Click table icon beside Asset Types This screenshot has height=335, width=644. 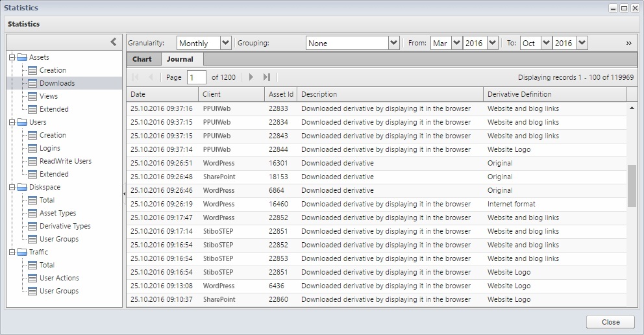coord(32,213)
